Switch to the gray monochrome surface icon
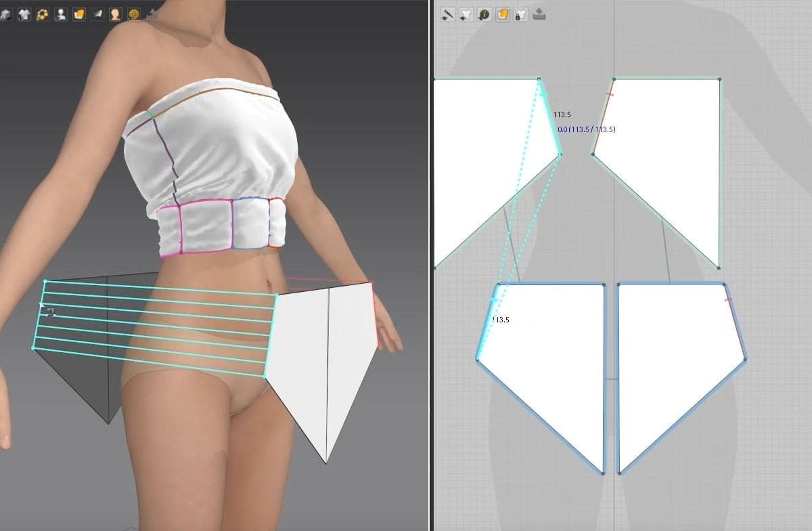 coord(97,14)
